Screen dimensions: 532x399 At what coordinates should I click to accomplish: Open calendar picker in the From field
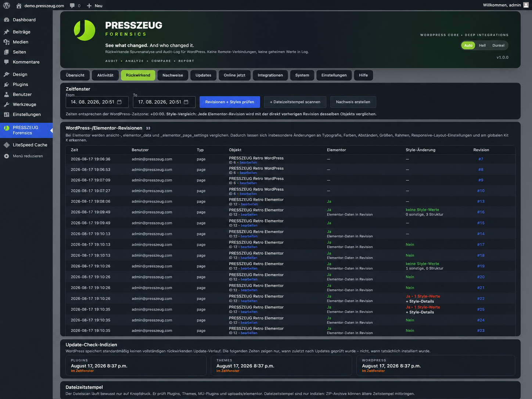point(119,102)
